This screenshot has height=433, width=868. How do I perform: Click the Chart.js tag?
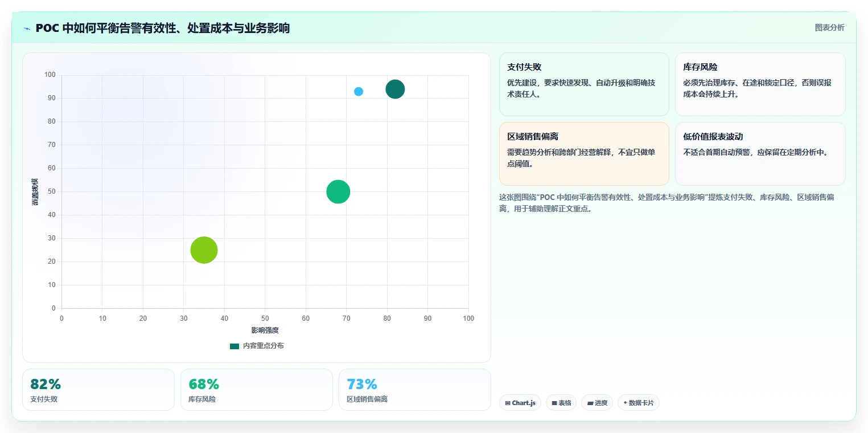point(520,403)
